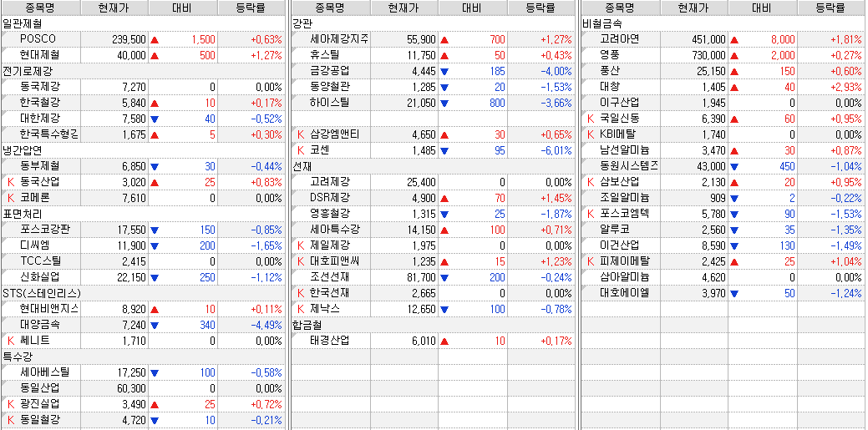
Task: Select the 영풍 stock name
Action: click(610, 55)
